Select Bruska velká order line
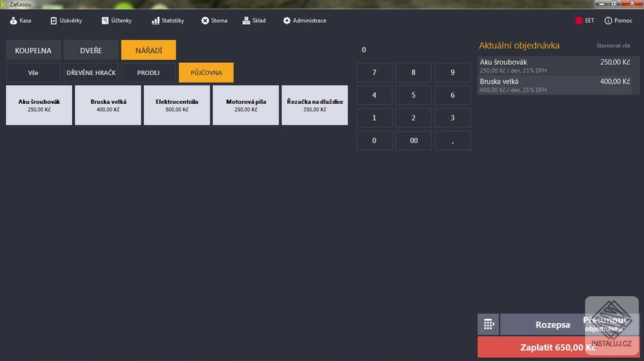 555,85
